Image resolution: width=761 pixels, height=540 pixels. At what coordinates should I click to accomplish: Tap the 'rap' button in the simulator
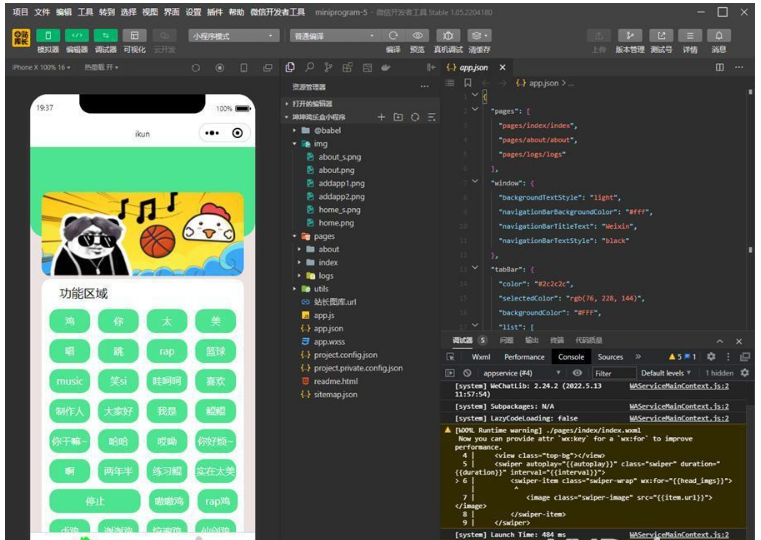(167, 351)
